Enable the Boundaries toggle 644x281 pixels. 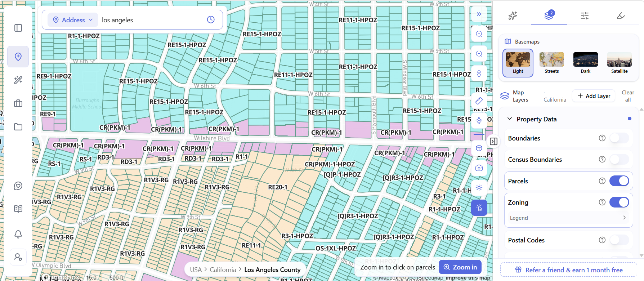tap(619, 138)
